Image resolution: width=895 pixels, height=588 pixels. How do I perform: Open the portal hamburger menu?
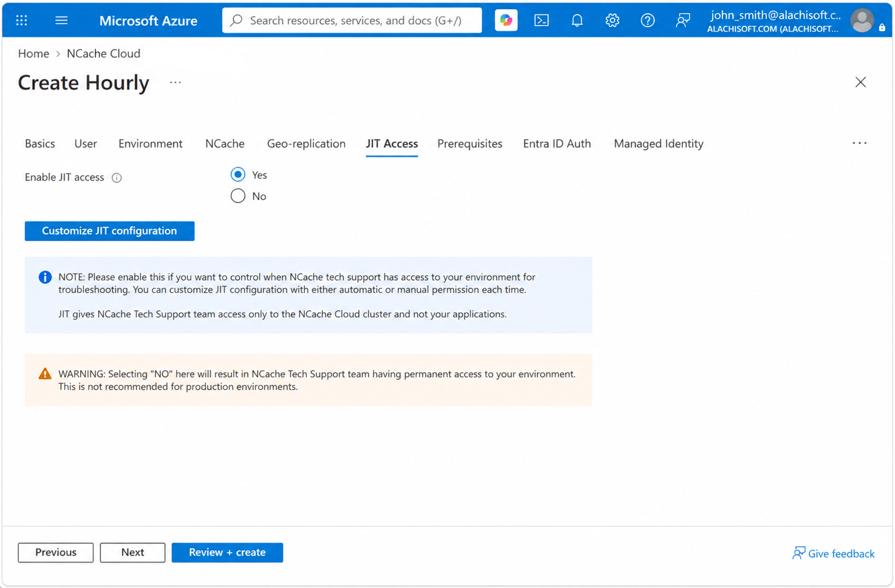(x=61, y=20)
